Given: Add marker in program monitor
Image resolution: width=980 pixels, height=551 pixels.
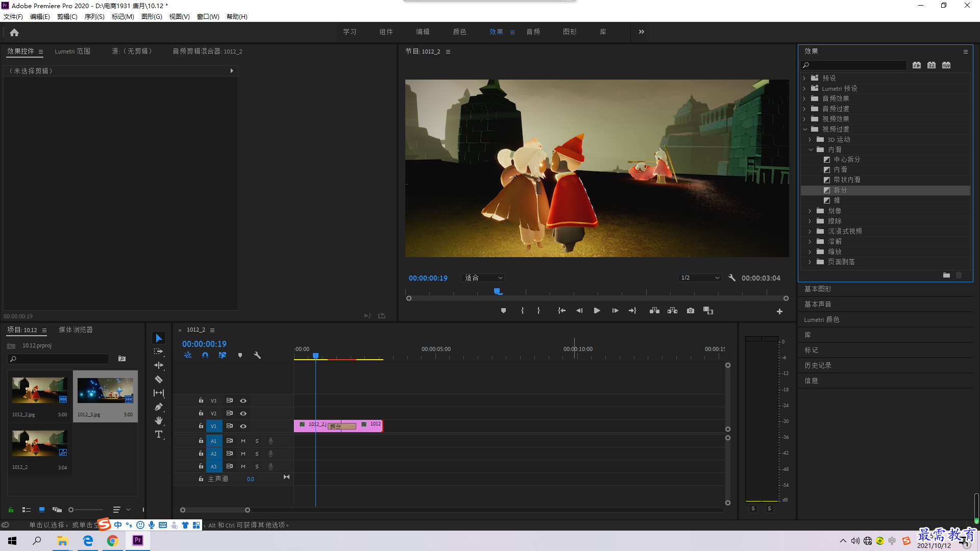Looking at the screenshot, I should [x=503, y=311].
